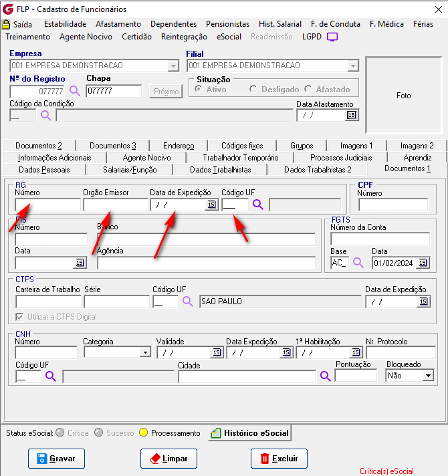The height and width of the screenshot is (476, 448).
Task: Click the padlock Saída icon
Action: pos(6,24)
